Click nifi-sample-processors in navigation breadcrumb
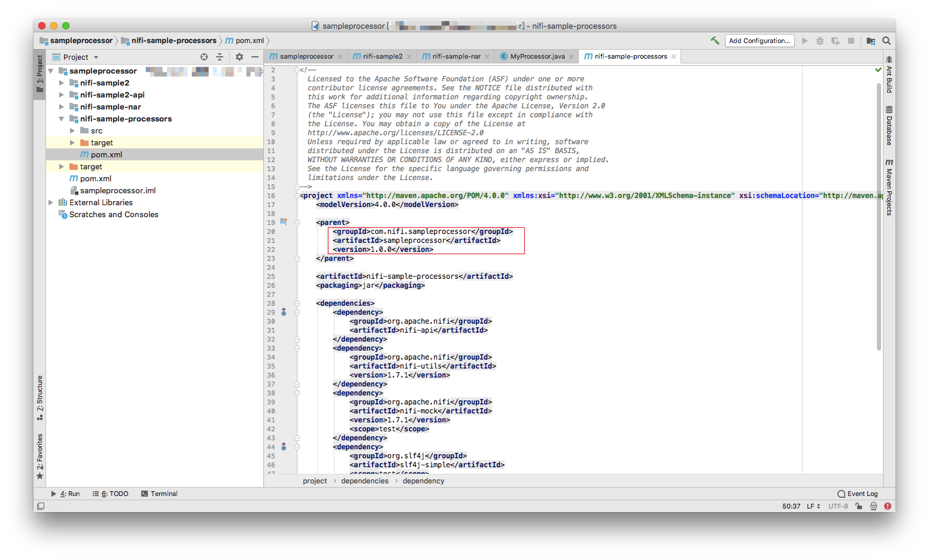929x560 pixels. pos(169,41)
